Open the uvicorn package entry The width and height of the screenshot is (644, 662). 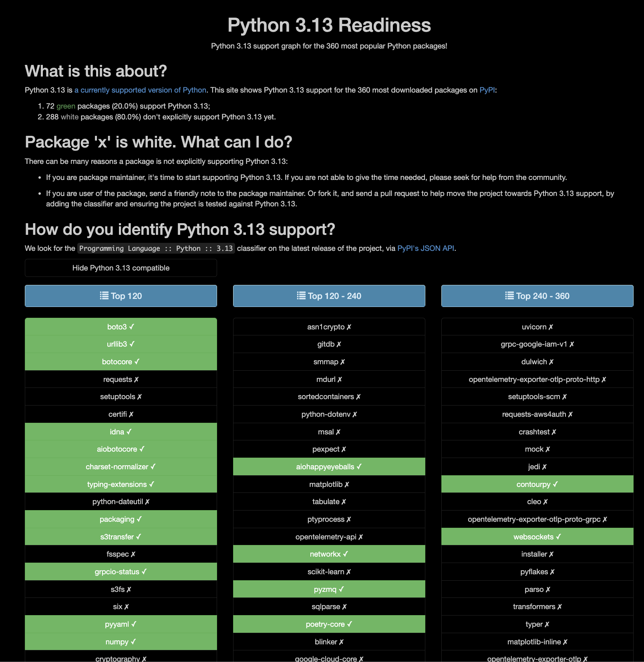[x=537, y=327]
